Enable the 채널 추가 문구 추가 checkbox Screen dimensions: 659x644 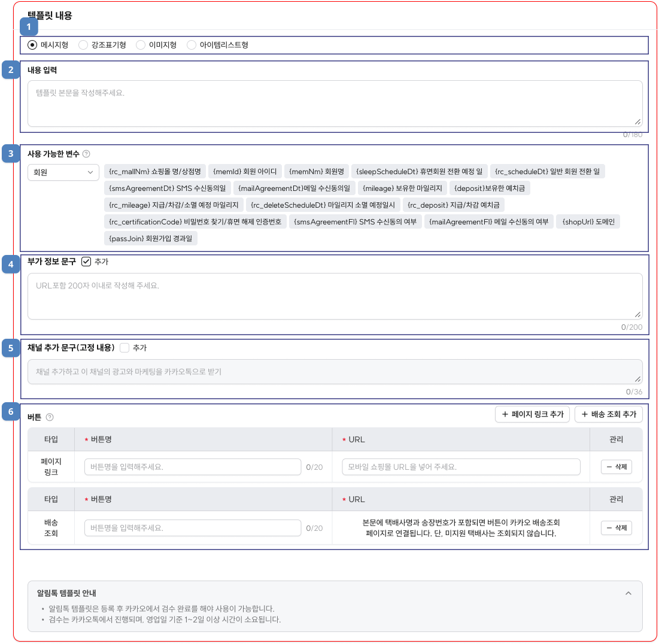[x=124, y=347]
